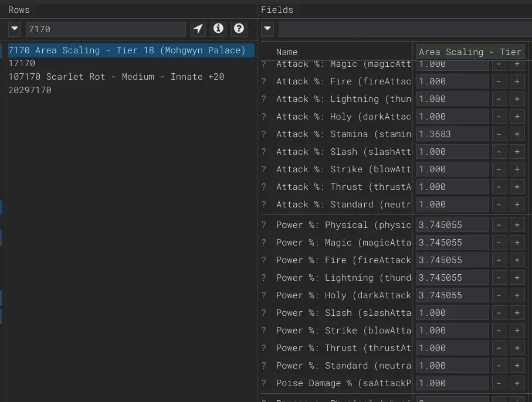Click the Power %: Lightning field name

(x=343, y=278)
